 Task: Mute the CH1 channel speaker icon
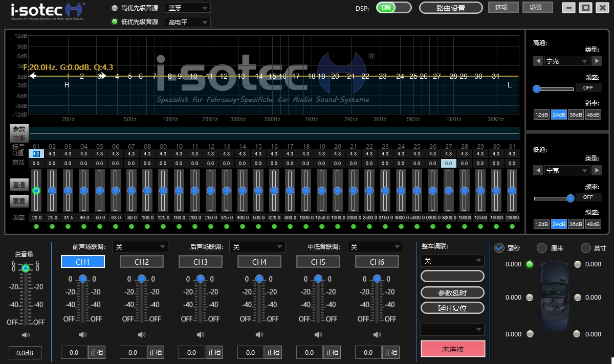pos(83,335)
